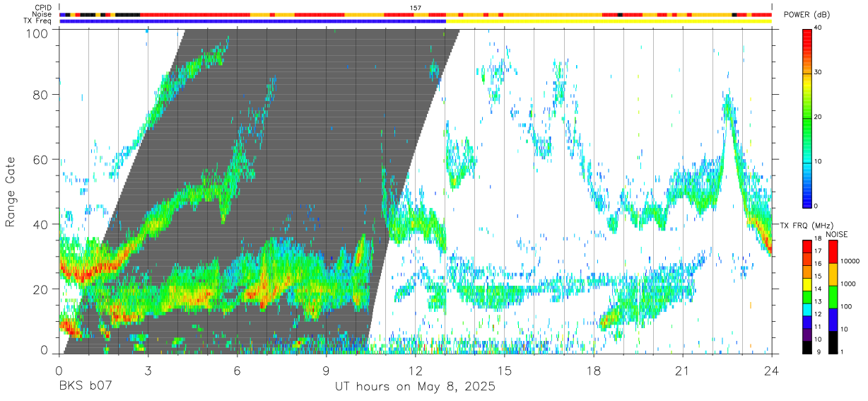Click the 10000 noise scale label
Screen dimensions: 868x401
(x=850, y=262)
